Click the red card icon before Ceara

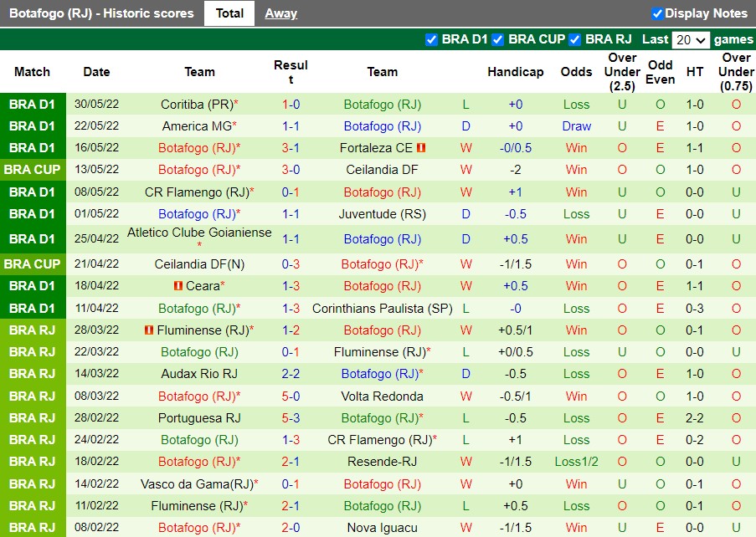pos(177,287)
